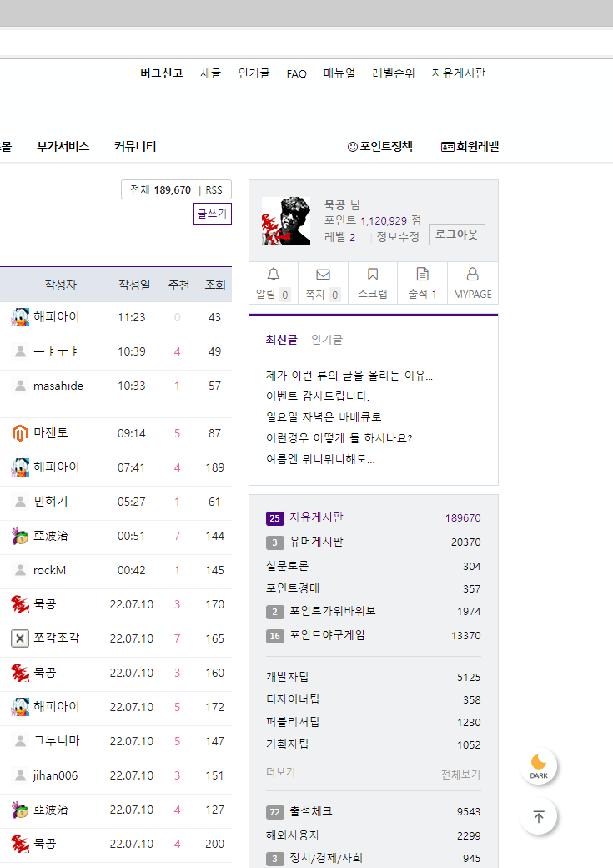Image resolution: width=613 pixels, height=868 pixels.
Task: Open the 알림 bell notifications icon
Action: point(274,274)
